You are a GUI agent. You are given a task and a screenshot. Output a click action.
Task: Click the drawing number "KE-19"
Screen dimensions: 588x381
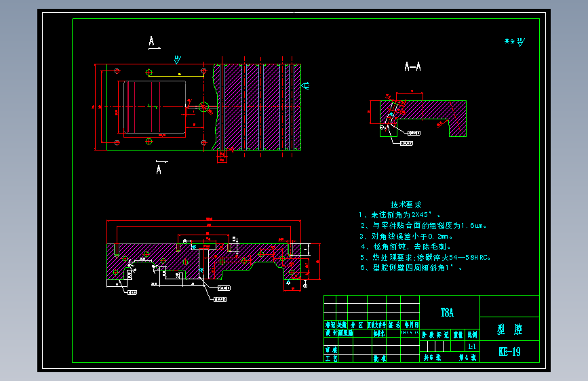pos(509,352)
